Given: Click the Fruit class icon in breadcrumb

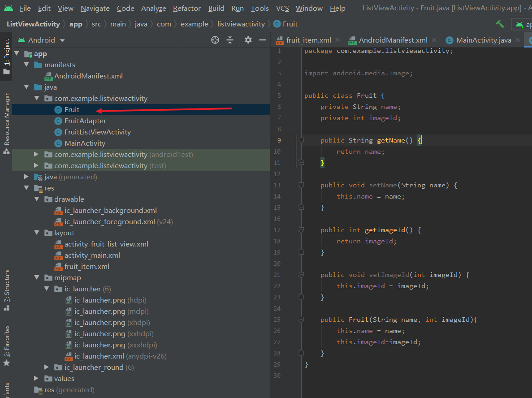Looking at the screenshot, I should [x=277, y=24].
